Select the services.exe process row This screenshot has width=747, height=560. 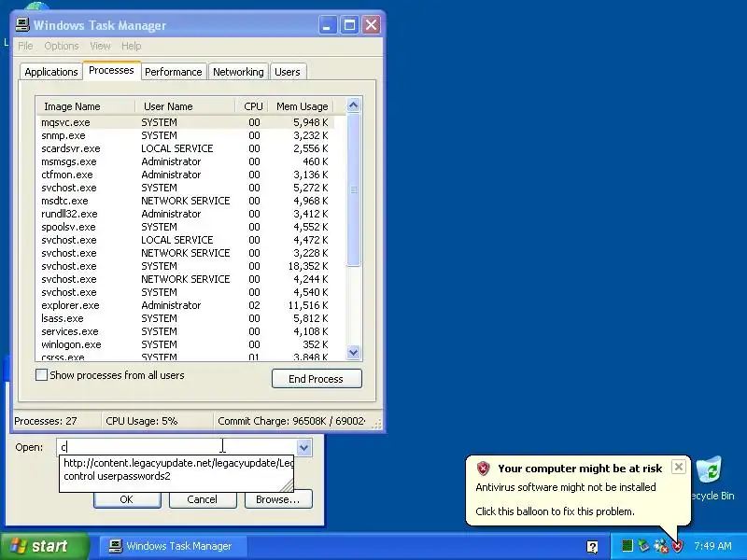185,331
